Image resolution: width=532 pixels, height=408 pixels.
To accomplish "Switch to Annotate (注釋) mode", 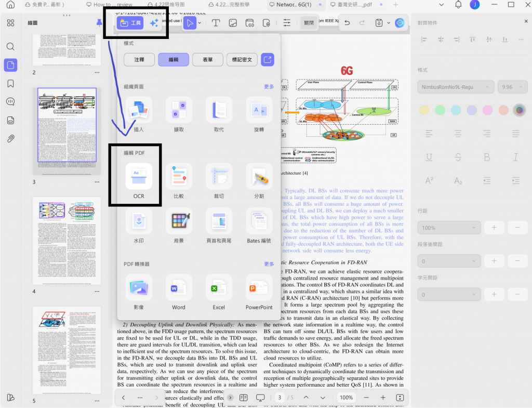I will pyautogui.click(x=139, y=60).
